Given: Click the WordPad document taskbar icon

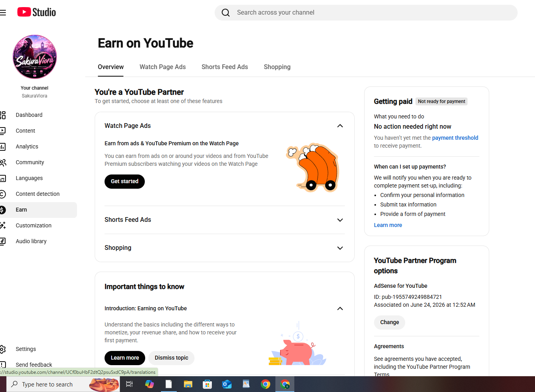Looking at the screenshot, I should point(246,384).
